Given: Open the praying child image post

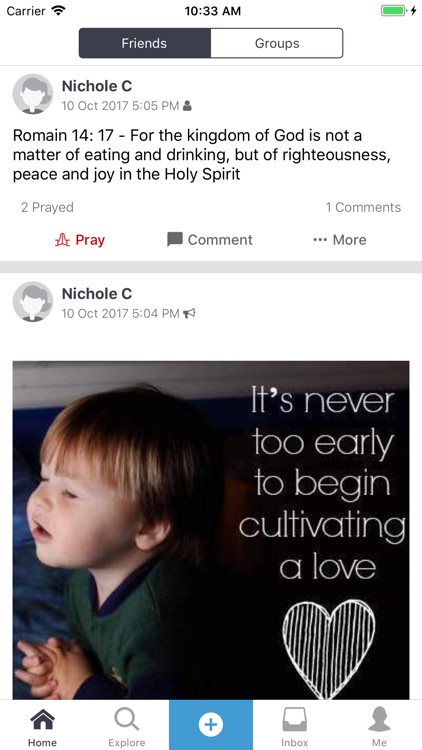Looking at the screenshot, I should (x=211, y=530).
